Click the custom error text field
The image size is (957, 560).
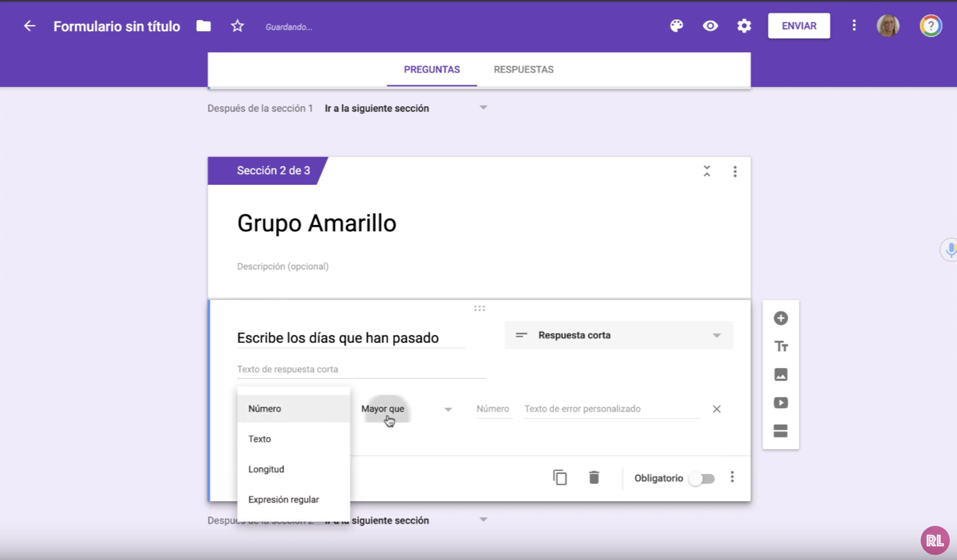point(611,409)
